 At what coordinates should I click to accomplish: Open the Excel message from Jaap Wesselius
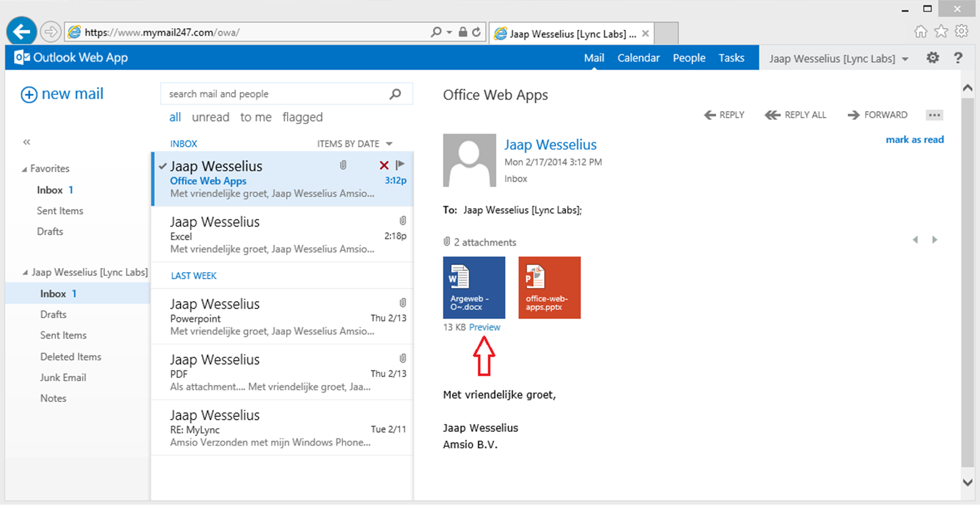[282, 234]
